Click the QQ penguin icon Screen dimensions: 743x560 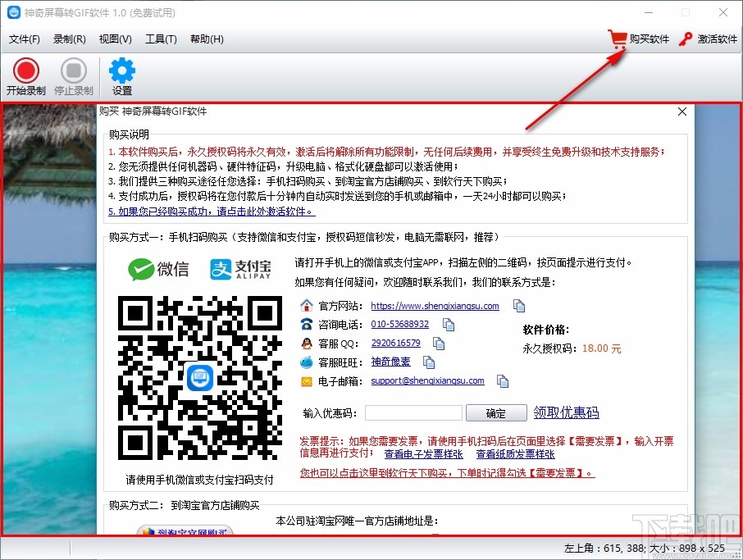(307, 344)
